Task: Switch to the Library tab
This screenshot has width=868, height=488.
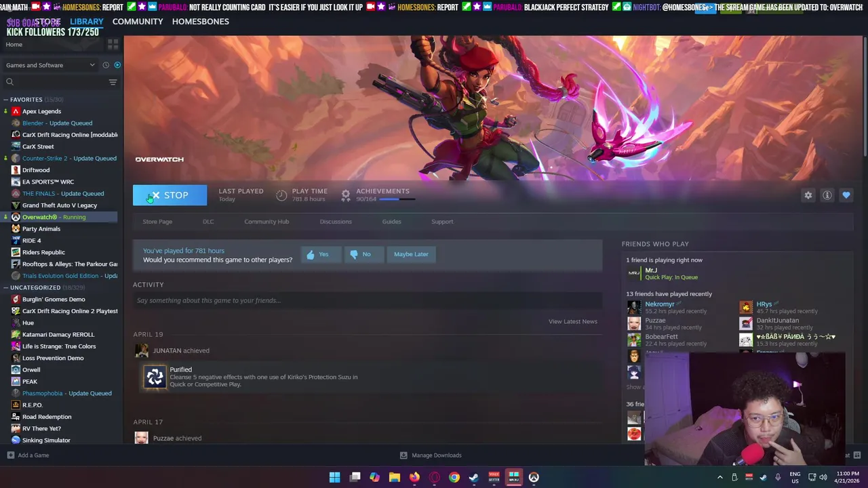Action: tap(87, 21)
